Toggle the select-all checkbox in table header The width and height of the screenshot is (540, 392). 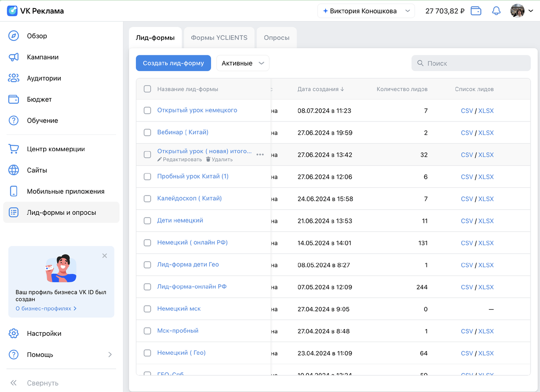tap(147, 89)
